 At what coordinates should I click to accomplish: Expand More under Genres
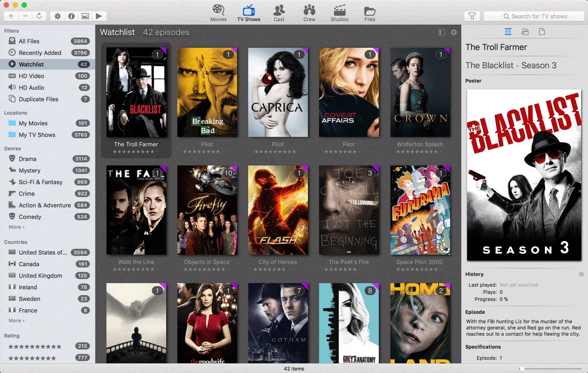pyautogui.click(x=17, y=227)
